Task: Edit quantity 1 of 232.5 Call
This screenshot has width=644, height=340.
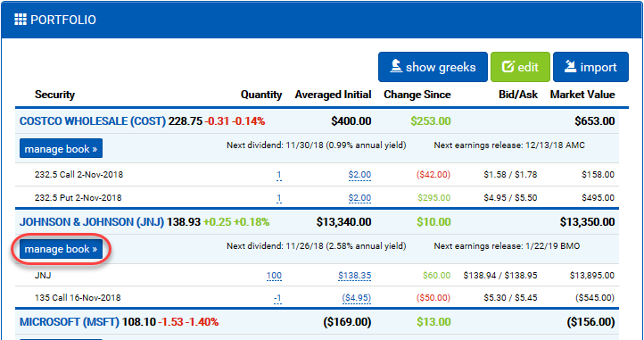Action: pos(279,175)
